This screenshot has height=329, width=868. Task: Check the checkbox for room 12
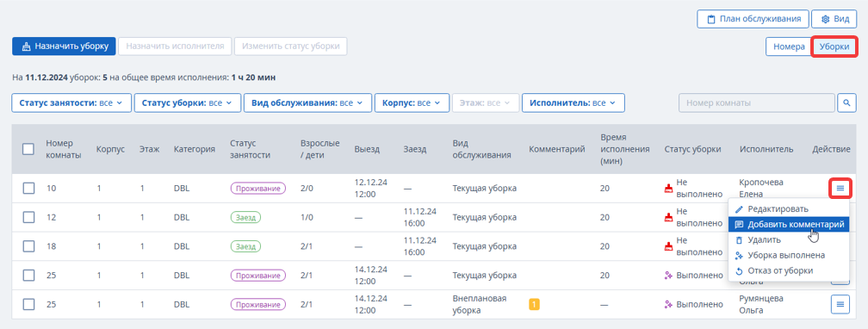tap(28, 218)
